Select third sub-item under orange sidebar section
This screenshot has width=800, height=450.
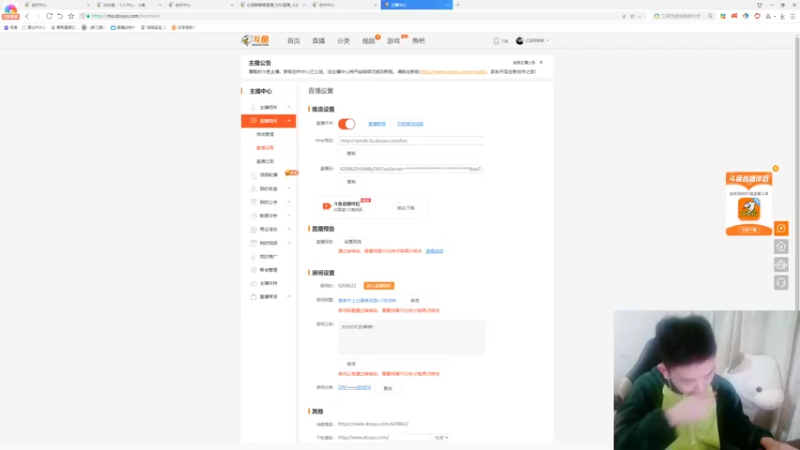pos(265,161)
